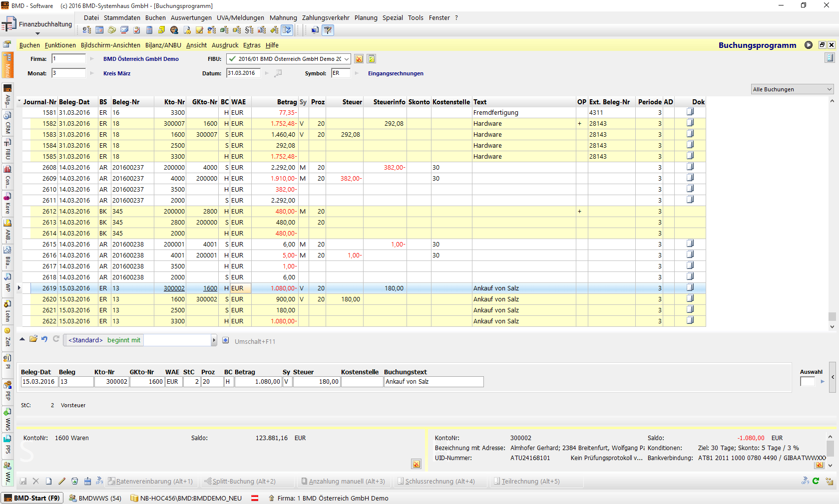Image resolution: width=839 pixels, height=504 pixels.
Task: Expand the arrow under Finanzbuchhaltung module
Action: point(37,34)
